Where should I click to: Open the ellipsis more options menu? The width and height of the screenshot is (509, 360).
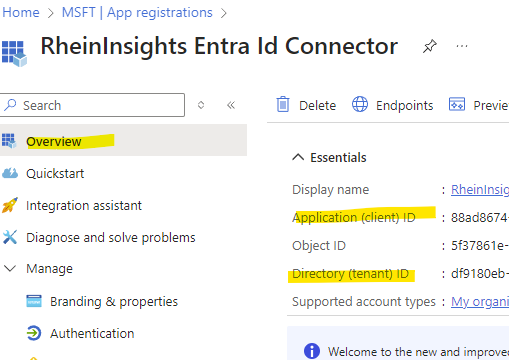[x=462, y=46]
